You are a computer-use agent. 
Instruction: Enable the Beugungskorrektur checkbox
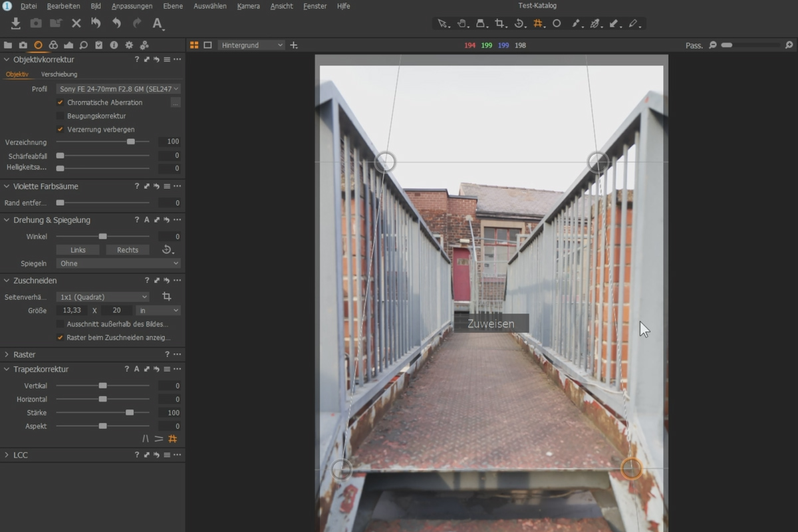[61, 116]
